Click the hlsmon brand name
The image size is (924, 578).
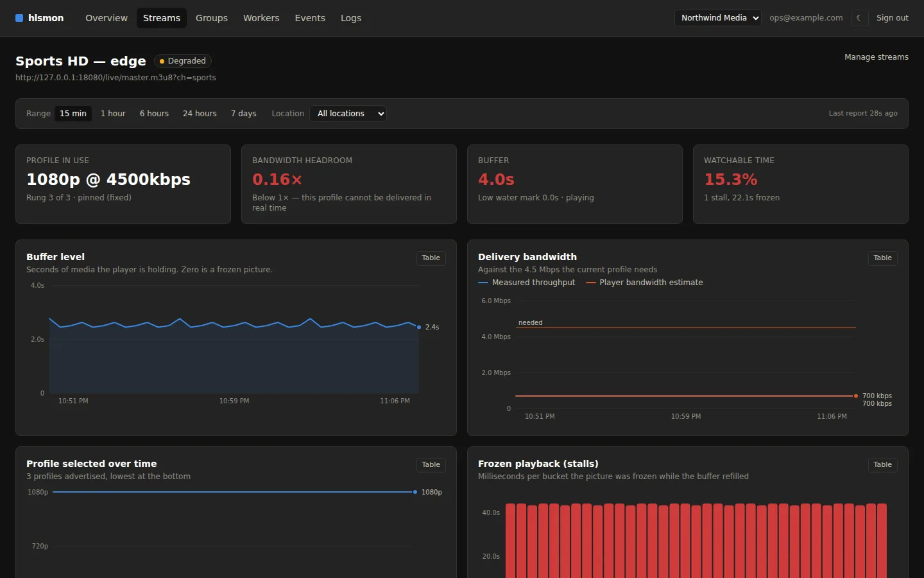click(x=46, y=18)
